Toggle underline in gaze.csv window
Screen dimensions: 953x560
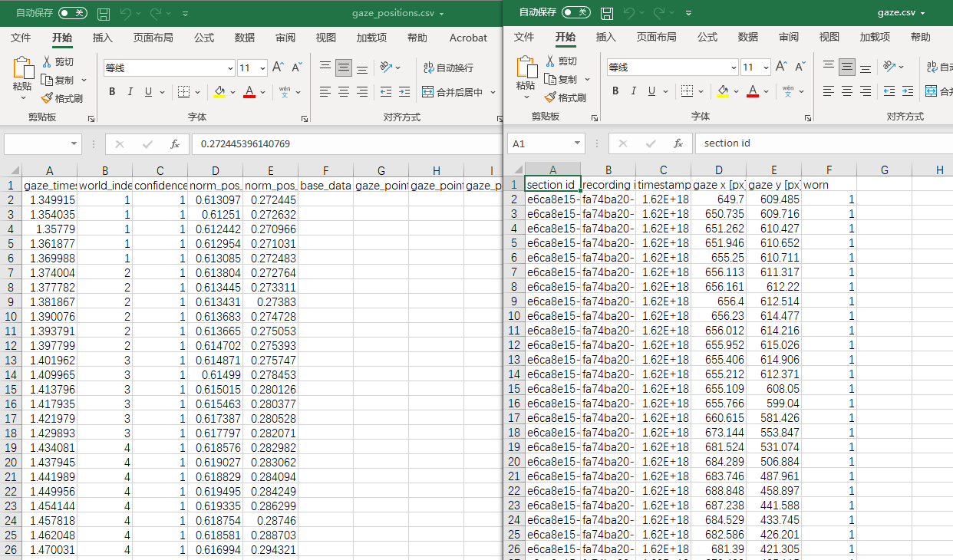point(651,91)
